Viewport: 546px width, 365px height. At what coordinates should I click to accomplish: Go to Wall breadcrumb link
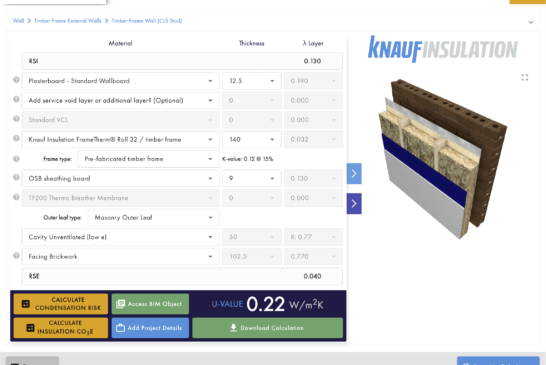(x=18, y=21)
